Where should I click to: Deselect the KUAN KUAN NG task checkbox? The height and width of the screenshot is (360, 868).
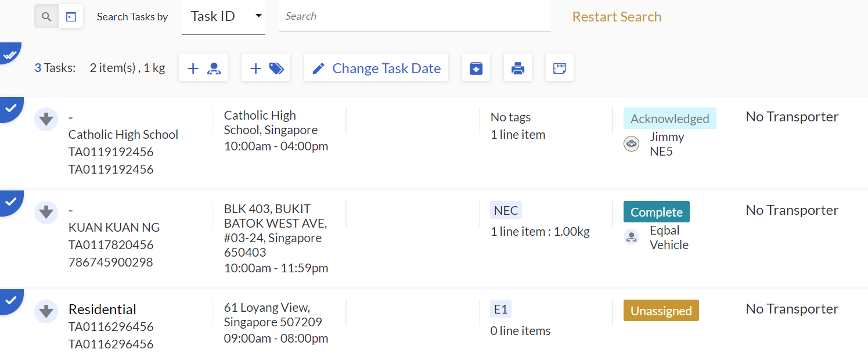click(10, 201)
